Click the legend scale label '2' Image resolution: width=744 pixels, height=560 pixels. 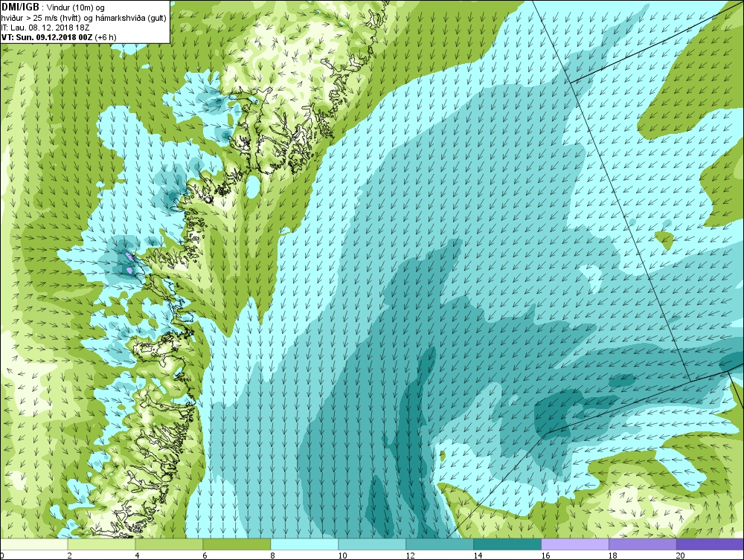[70, 556]
